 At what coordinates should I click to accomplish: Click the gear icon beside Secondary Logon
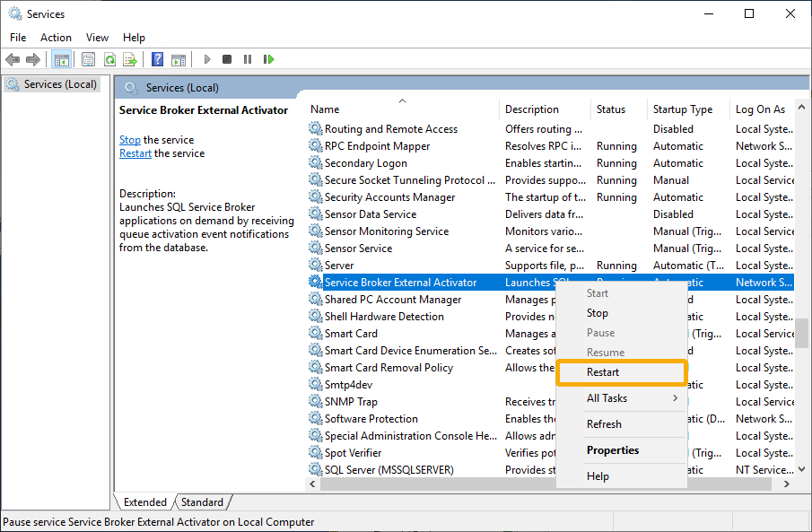315,162
